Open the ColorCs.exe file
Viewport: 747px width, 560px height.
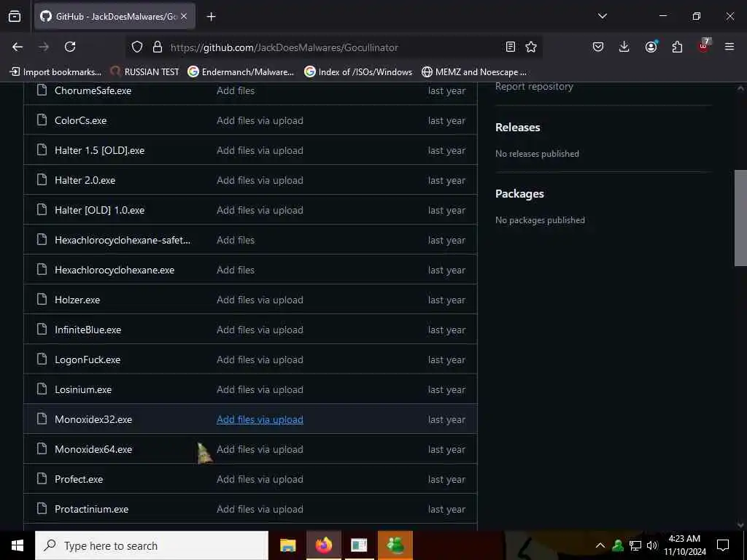point(80,120)
